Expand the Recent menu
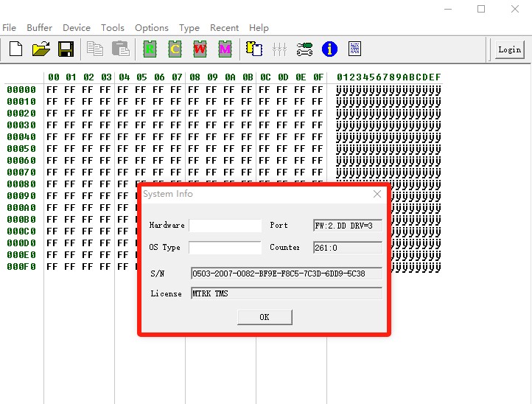532x404 pixels. 224,27
